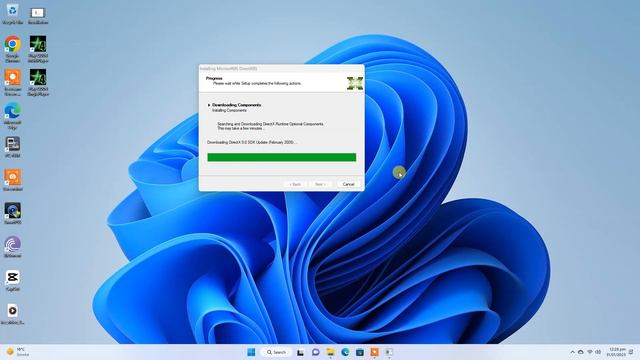The image size is (640, 360).
Task: Open the Google Chrome desktop shortcut
Action: click(13, 49)
